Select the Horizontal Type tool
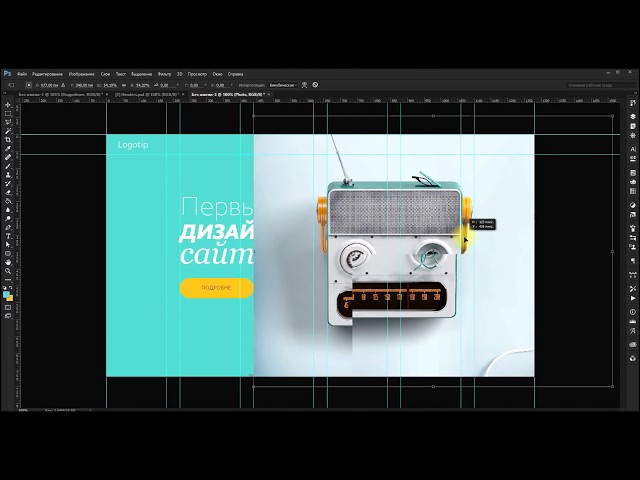 click(x=8, y=236)
